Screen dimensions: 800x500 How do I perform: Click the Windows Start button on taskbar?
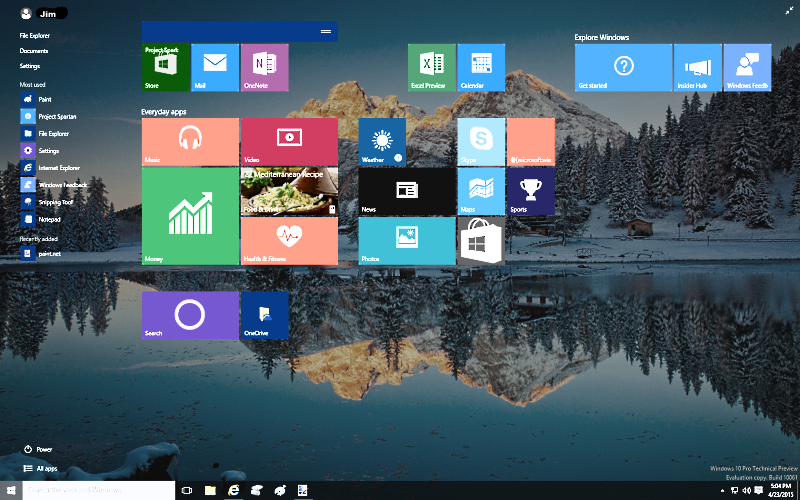[11, 490]
